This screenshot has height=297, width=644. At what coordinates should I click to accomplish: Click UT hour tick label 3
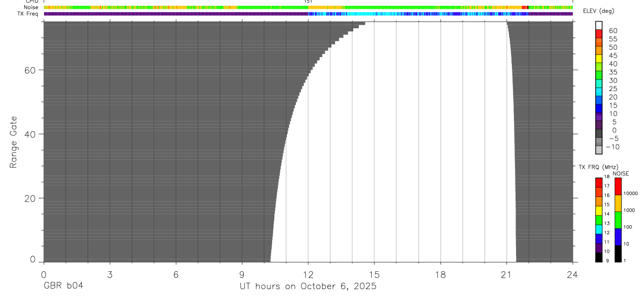tap(110, 274)
